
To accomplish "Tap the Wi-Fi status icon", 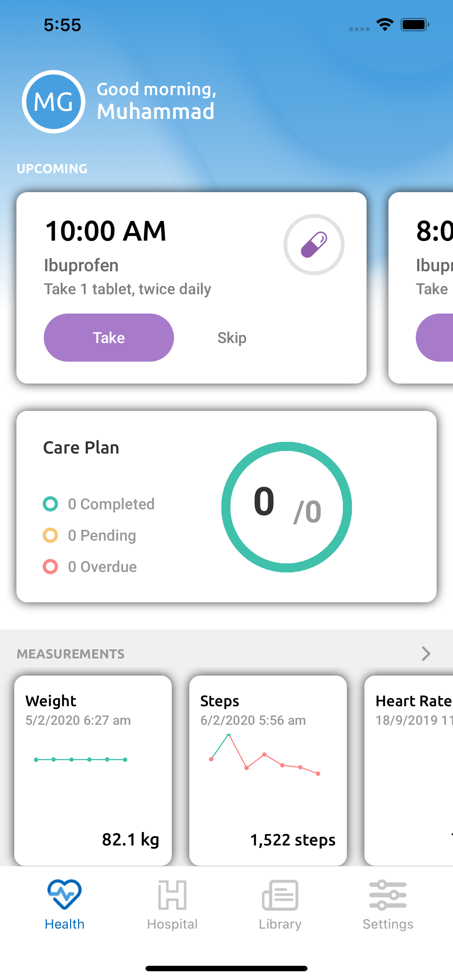I will [385, 25].
